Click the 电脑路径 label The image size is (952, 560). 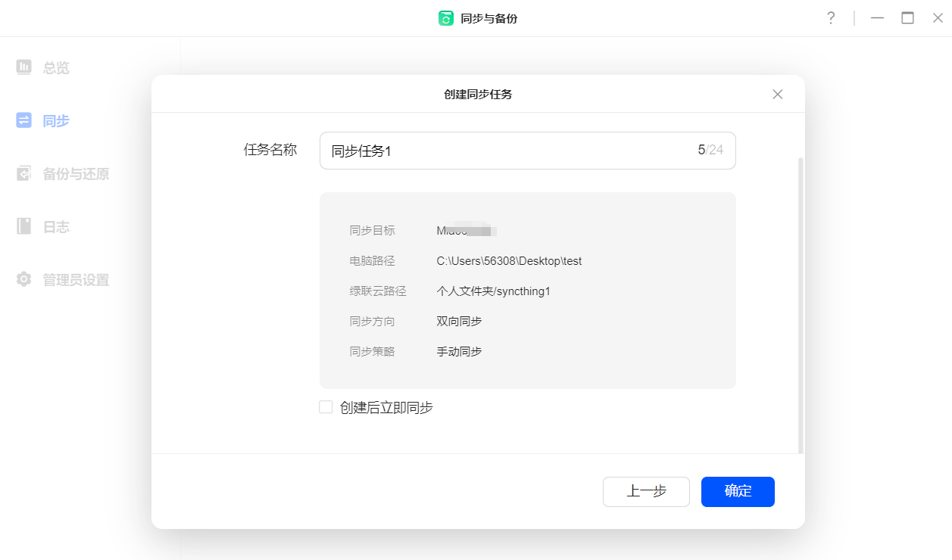372,261
